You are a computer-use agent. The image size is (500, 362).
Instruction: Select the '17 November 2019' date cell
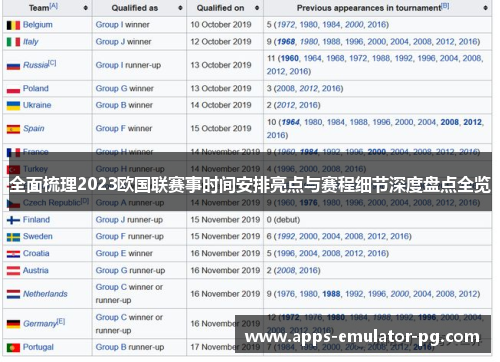coord(225,347)
